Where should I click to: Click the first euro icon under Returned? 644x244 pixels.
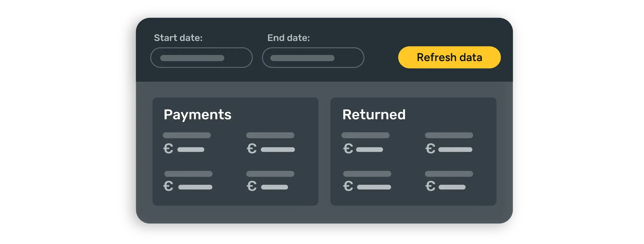(348, 149)
